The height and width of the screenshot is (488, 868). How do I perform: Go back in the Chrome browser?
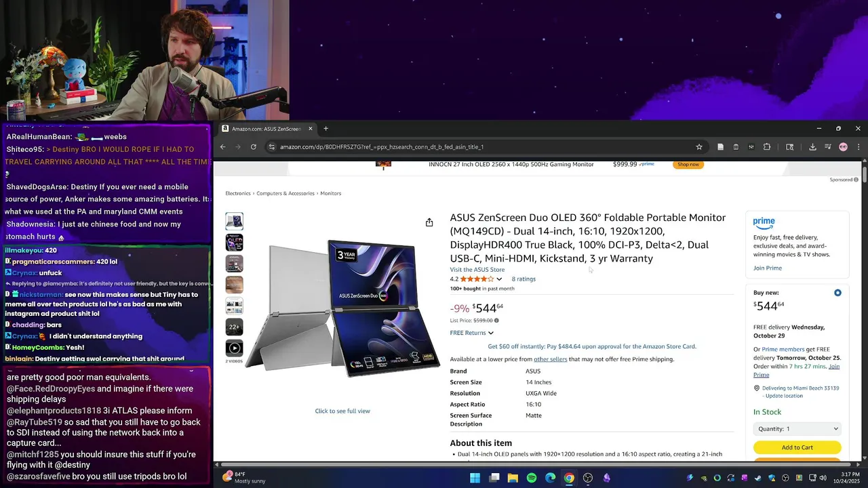[222, 147]
